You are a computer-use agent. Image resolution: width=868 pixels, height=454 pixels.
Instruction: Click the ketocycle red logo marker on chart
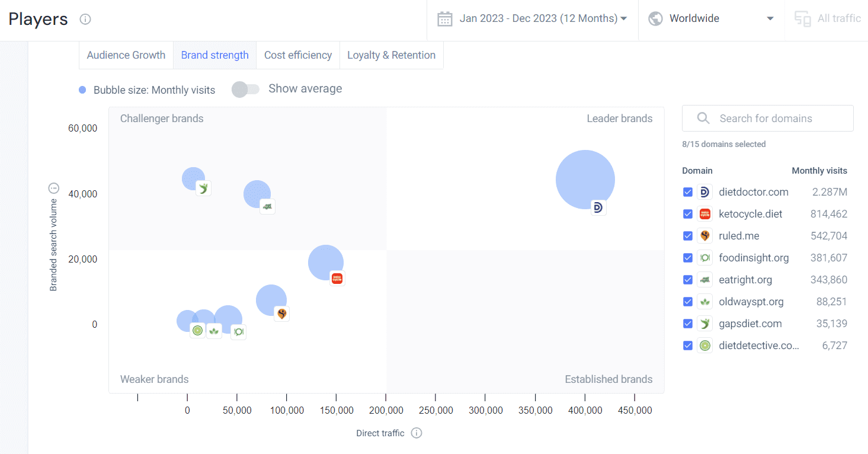pyautogui.click(x=337, y=279)
